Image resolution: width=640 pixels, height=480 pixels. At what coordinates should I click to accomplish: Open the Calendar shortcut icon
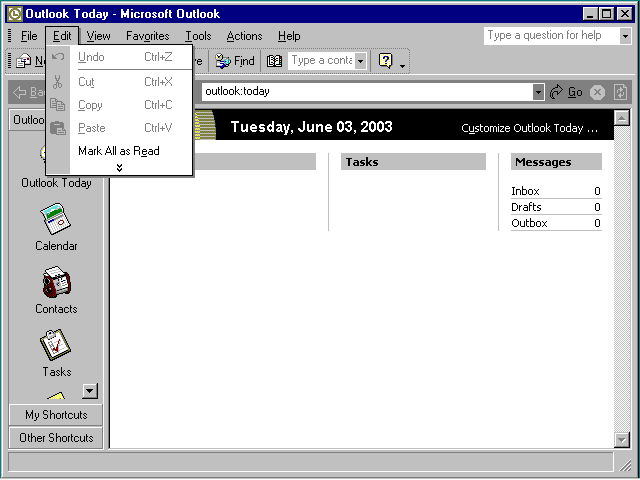click(x=56, y=219)
